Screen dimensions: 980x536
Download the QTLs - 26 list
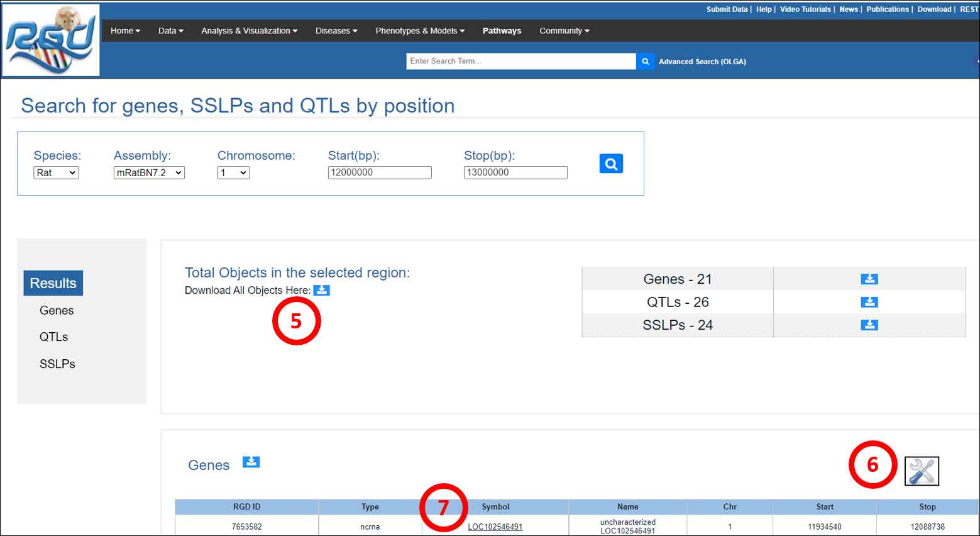[x=869, y=302]
